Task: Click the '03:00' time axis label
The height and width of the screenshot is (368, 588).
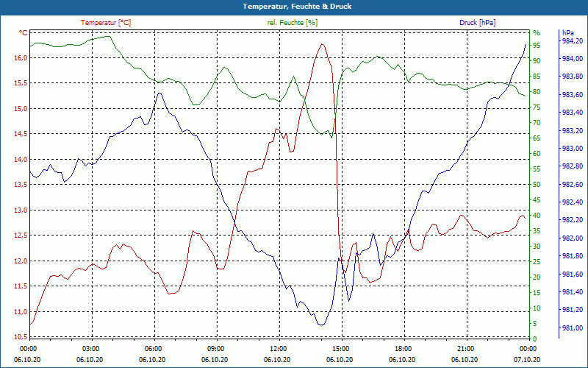Action: (x=90, y=348)
